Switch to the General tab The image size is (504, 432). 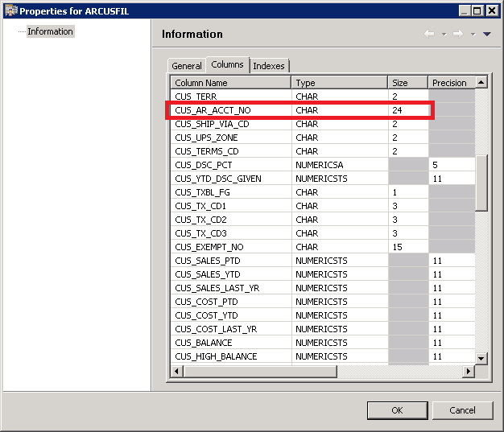pyautogui.click(x=187, y=66)
